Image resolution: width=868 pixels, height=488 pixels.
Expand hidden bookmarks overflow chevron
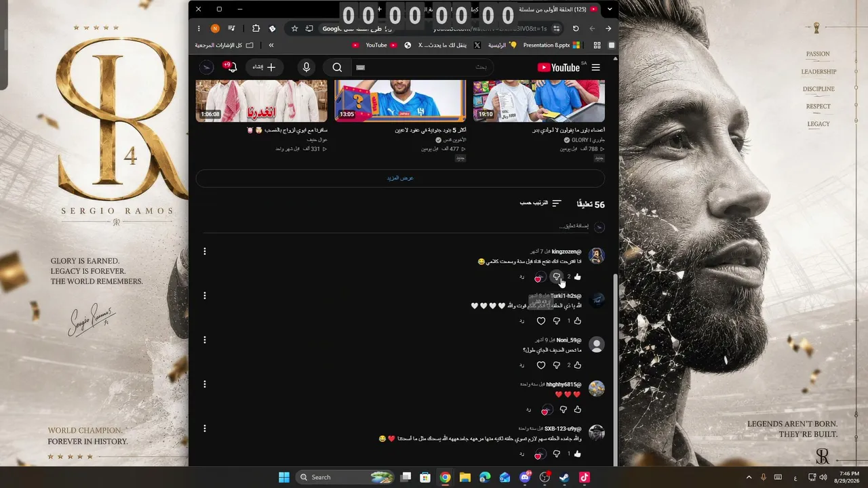point(271,45)
